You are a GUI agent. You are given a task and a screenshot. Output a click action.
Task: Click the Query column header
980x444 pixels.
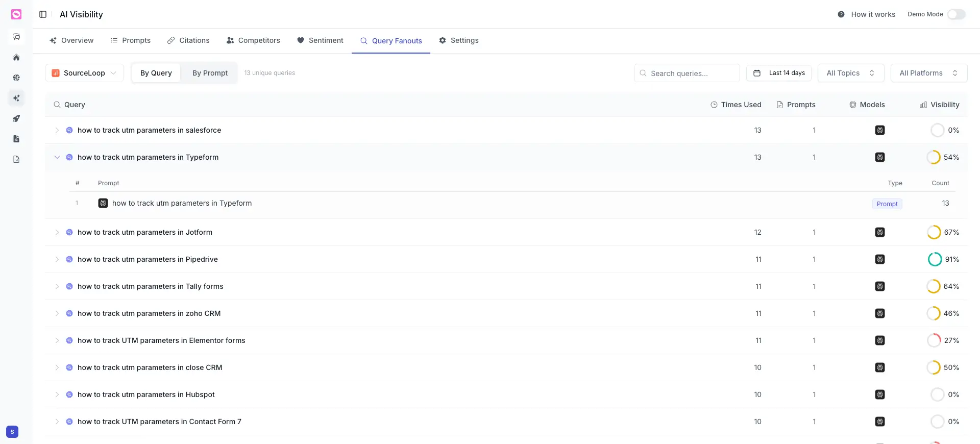click(x=69, y=105)
